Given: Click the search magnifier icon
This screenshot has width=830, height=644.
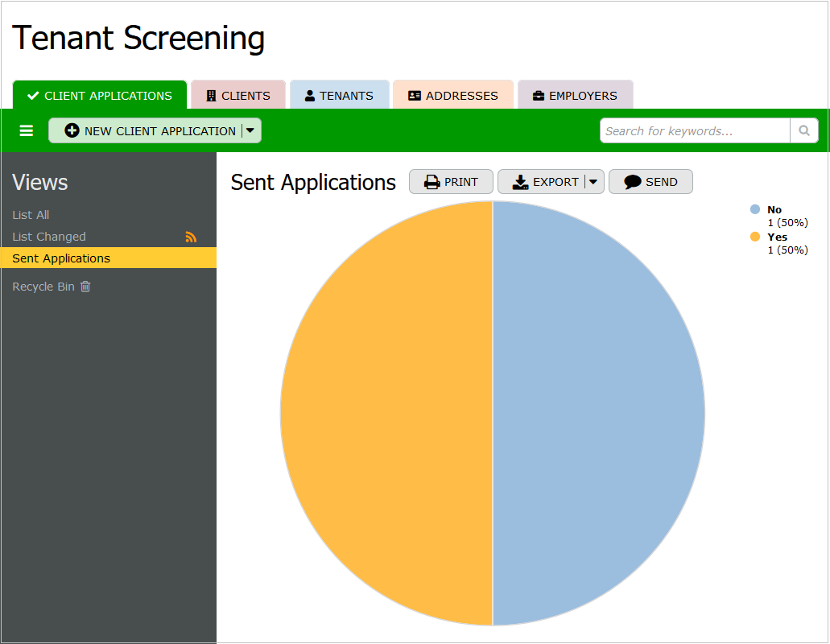Looking at the screenshot, I should [803, 130].
